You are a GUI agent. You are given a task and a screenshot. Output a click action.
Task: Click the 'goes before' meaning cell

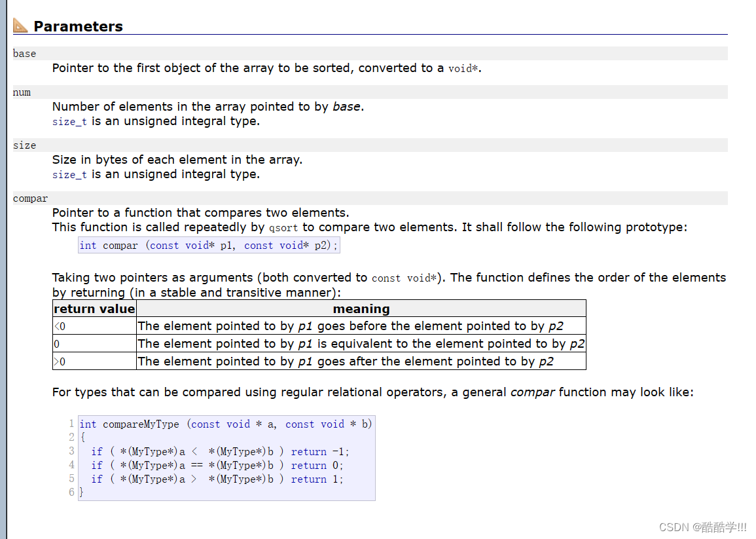(361, 326)
